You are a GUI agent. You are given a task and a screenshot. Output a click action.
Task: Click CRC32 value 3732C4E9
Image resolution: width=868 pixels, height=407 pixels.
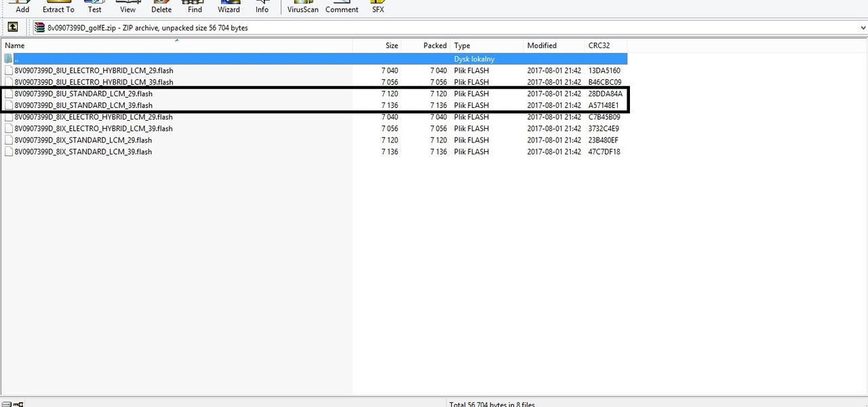604,128
